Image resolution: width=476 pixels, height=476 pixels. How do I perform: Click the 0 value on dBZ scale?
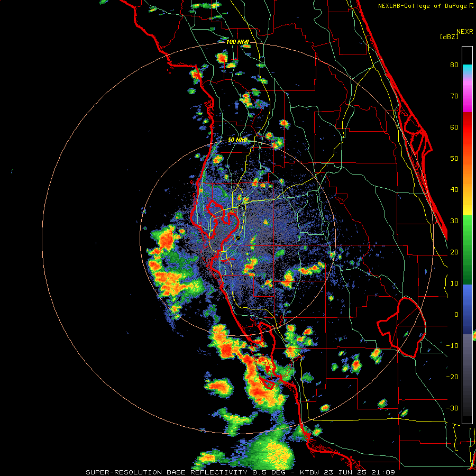456,315
